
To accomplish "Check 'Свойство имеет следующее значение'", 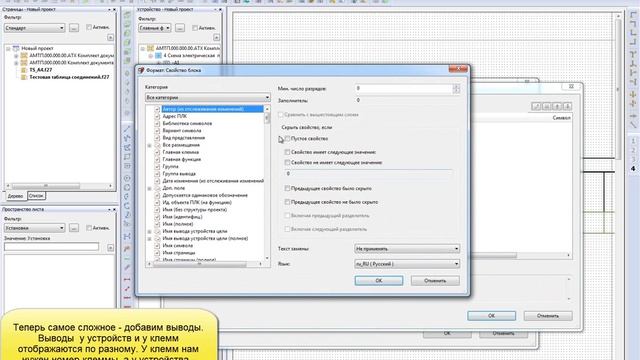I will click(x=287, y=152).
